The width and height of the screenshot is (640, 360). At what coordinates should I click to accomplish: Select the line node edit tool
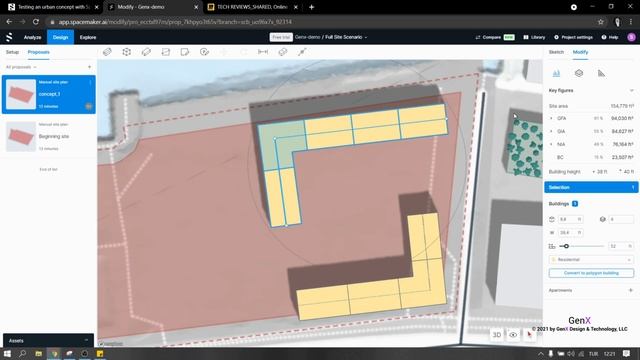tap(302, 52)
